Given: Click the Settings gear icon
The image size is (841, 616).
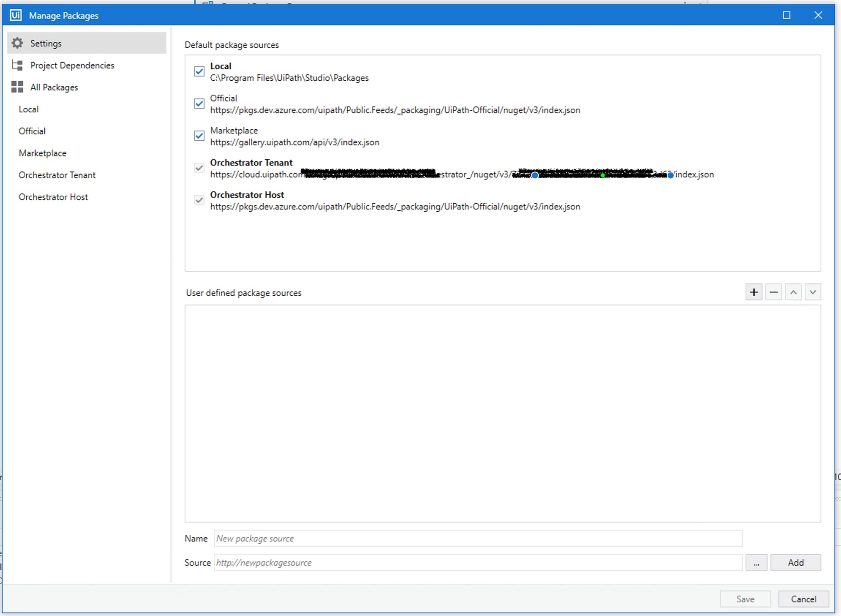Looking at the screenshot, I should [x=17, y=43].
